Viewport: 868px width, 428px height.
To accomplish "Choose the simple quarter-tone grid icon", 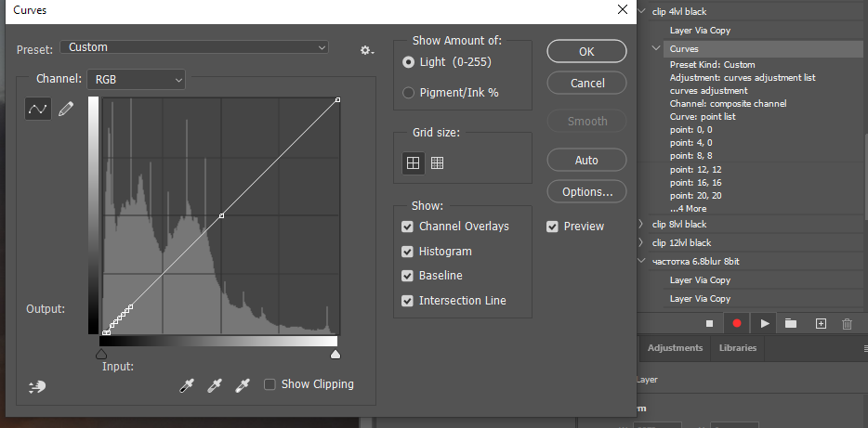I will [413, 163].
